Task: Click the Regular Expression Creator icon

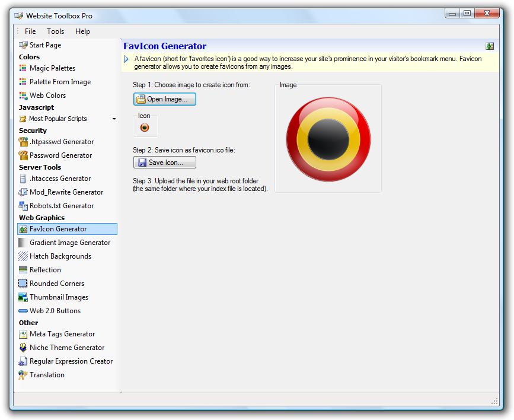Action: click(23, 361)
